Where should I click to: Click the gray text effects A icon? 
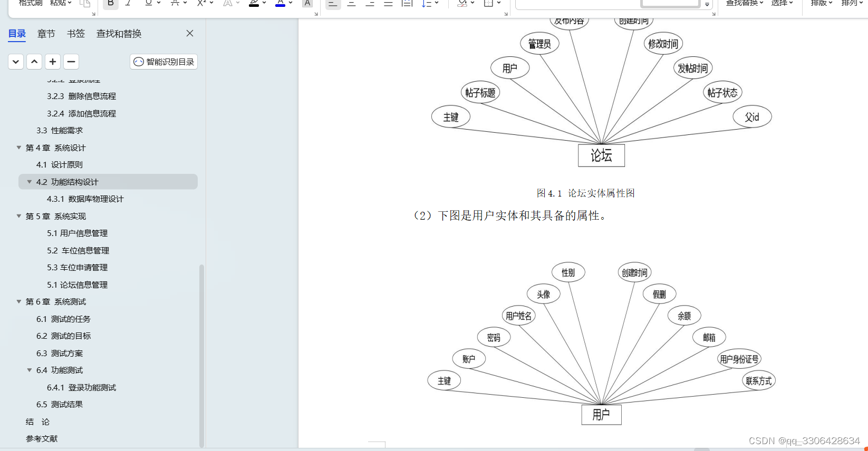[227, 3]
